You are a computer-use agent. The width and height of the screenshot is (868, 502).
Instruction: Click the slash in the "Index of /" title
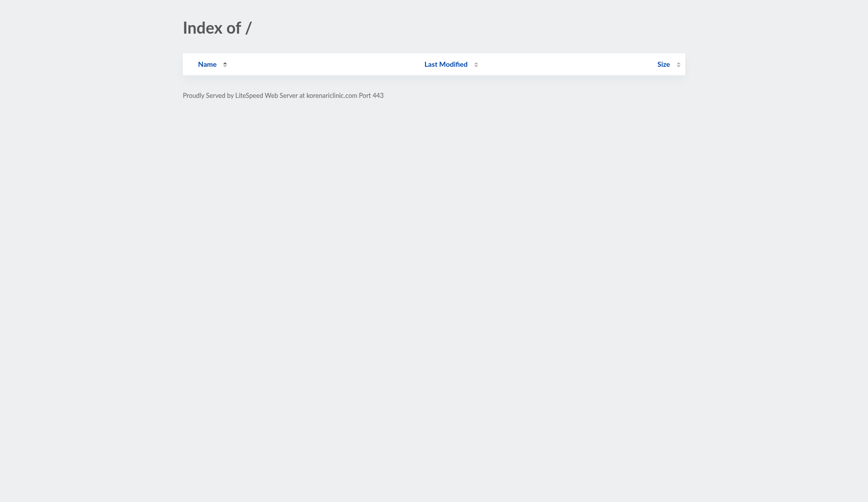pos(248,28)
